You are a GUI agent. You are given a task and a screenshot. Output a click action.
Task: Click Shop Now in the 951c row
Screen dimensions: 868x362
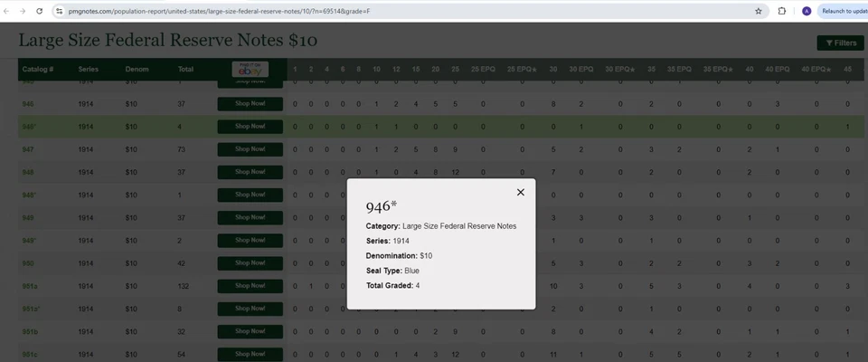coord(250,354)
